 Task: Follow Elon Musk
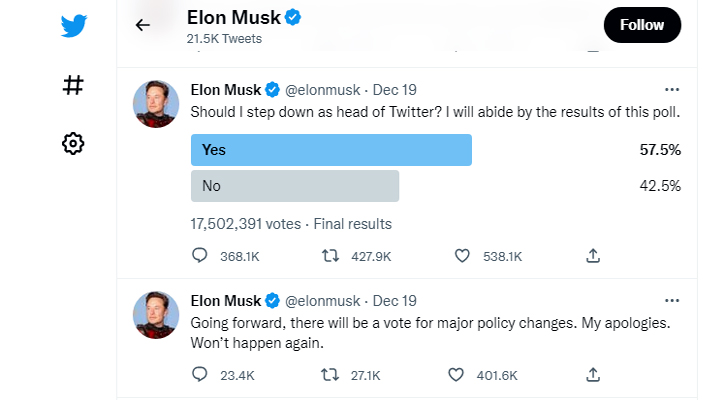(642, 25)
